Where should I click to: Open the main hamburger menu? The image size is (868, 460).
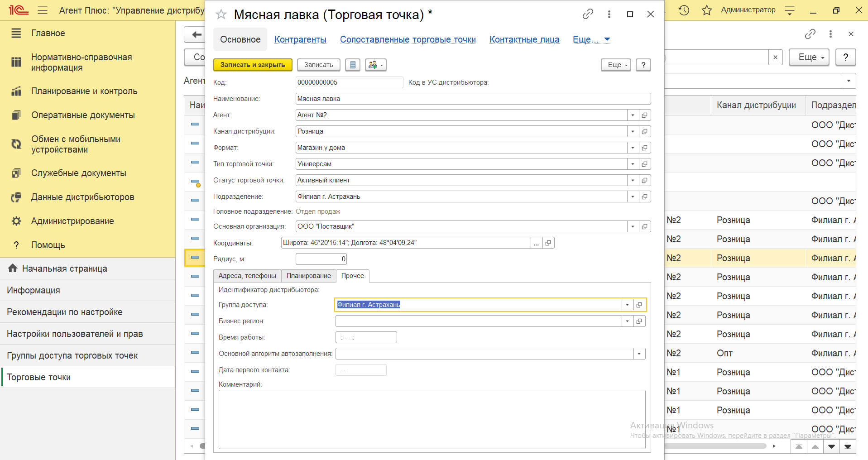tap(43, 10)
